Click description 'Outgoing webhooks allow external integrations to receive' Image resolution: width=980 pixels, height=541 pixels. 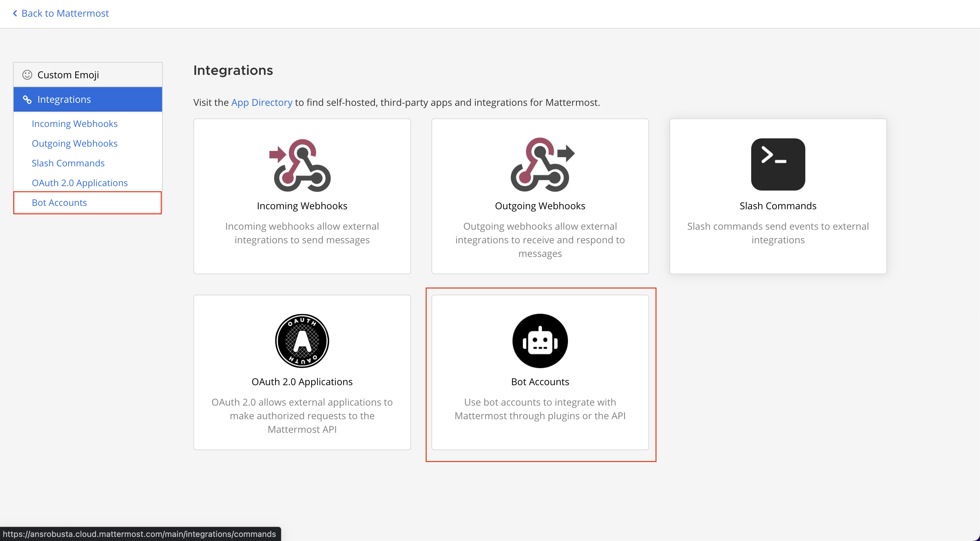540,240
